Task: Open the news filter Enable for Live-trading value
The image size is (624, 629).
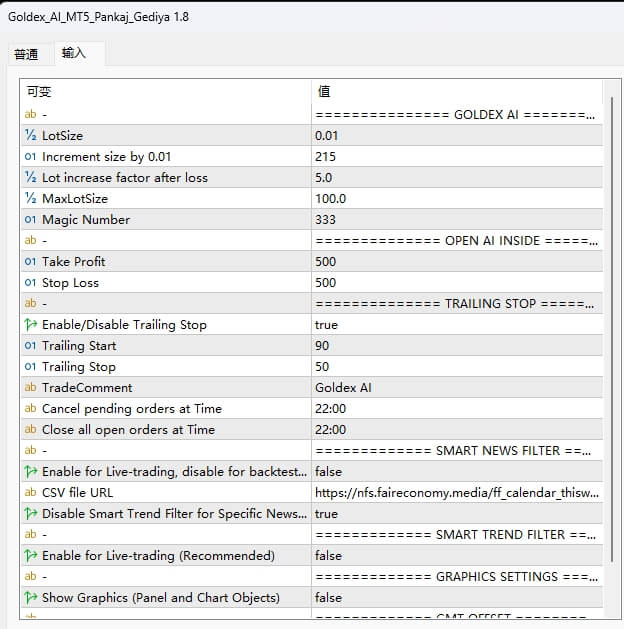Action: pyautogui.click(x=328, y=472)
